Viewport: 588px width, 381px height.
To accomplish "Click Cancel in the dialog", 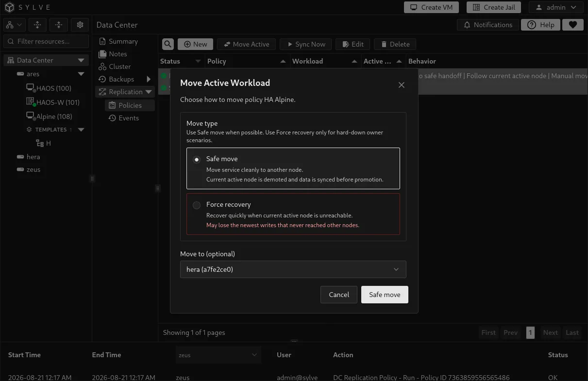I will coord(339,295).
